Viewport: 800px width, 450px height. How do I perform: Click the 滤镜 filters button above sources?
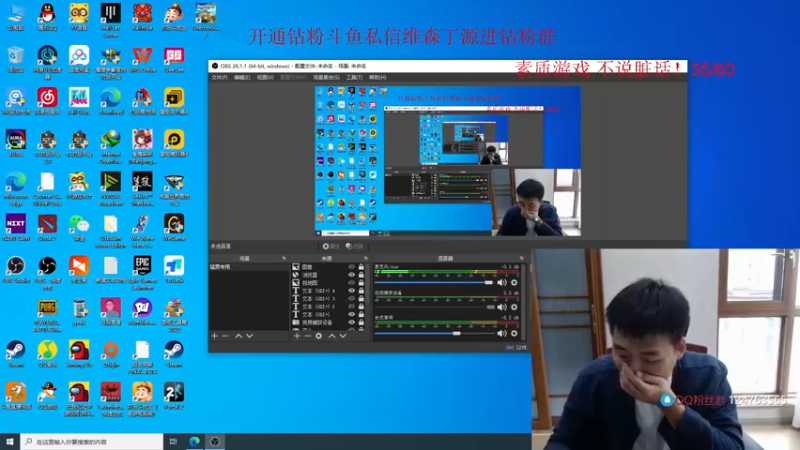pos(354,246)
